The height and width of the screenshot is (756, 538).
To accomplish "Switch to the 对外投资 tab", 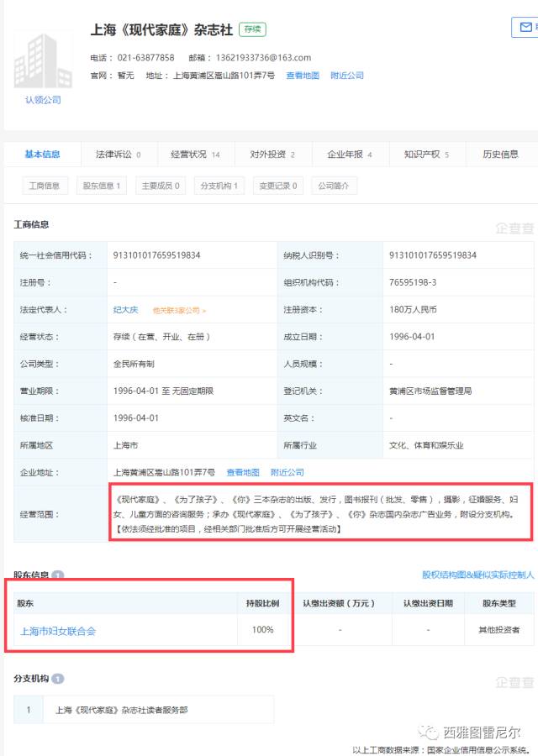I will tap(272, 155).
